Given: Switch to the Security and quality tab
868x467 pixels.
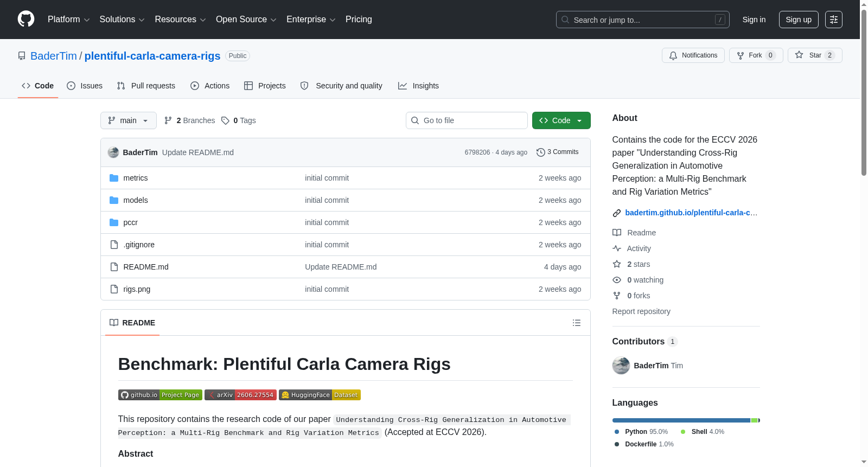Looking at the screenshot, I should click(x=341, y=86).
